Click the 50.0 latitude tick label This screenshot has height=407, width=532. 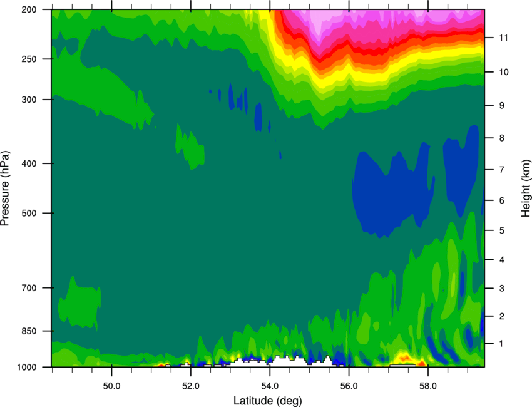point(111,386)
